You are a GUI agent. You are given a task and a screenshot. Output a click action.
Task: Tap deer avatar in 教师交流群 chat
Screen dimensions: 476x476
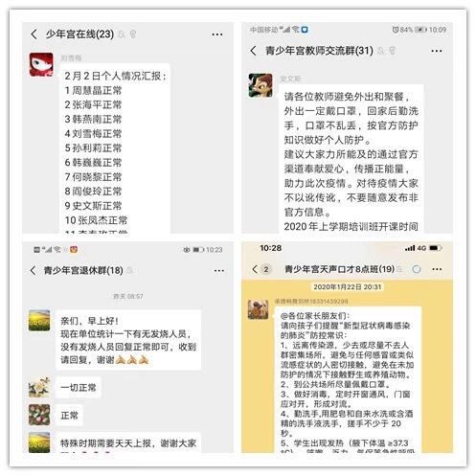coord(261,85)
